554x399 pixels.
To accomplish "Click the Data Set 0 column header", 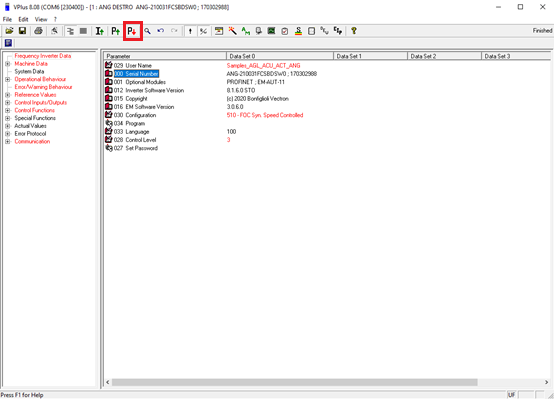I will [280, 56].
